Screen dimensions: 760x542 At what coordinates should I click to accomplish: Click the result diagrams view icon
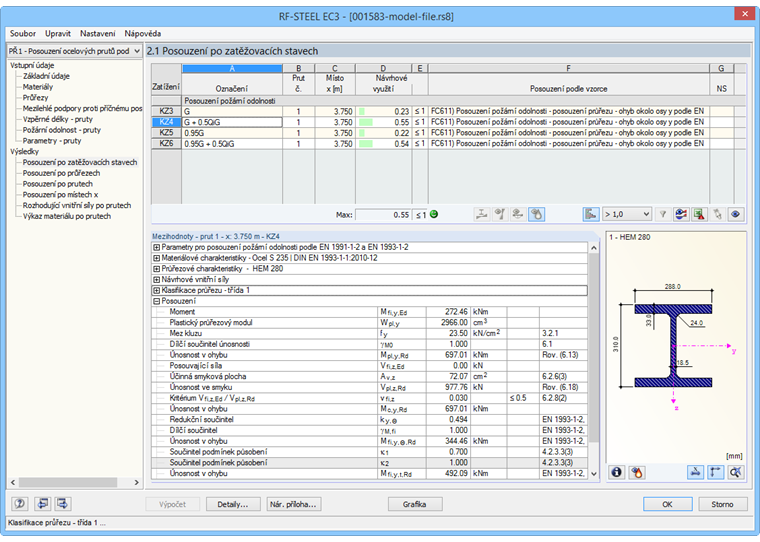pos(681,214)
